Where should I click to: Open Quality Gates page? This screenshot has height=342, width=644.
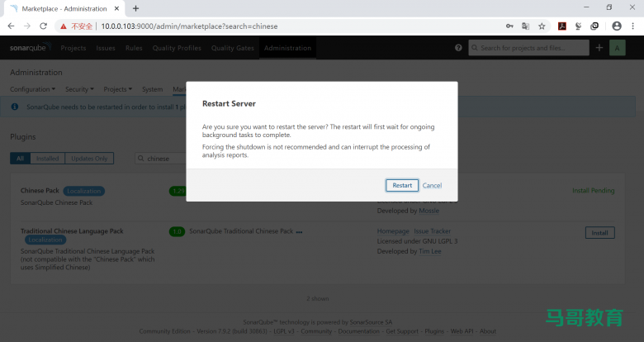(x=233, y=48)
